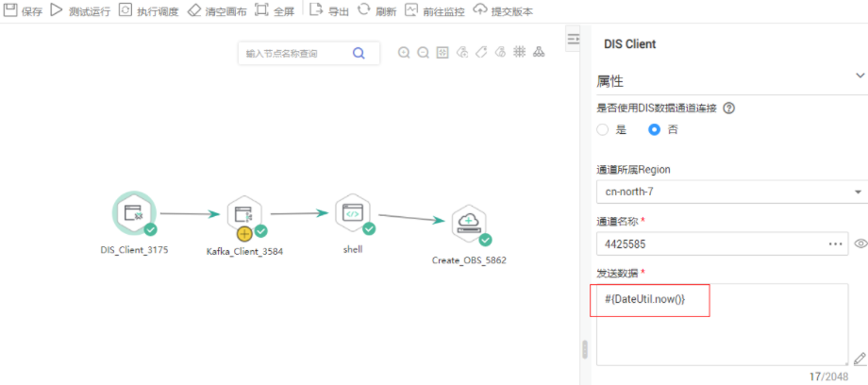The image size is (868, 385).
Task: Switch to full screen (全屏)
Action: point(275,10)
